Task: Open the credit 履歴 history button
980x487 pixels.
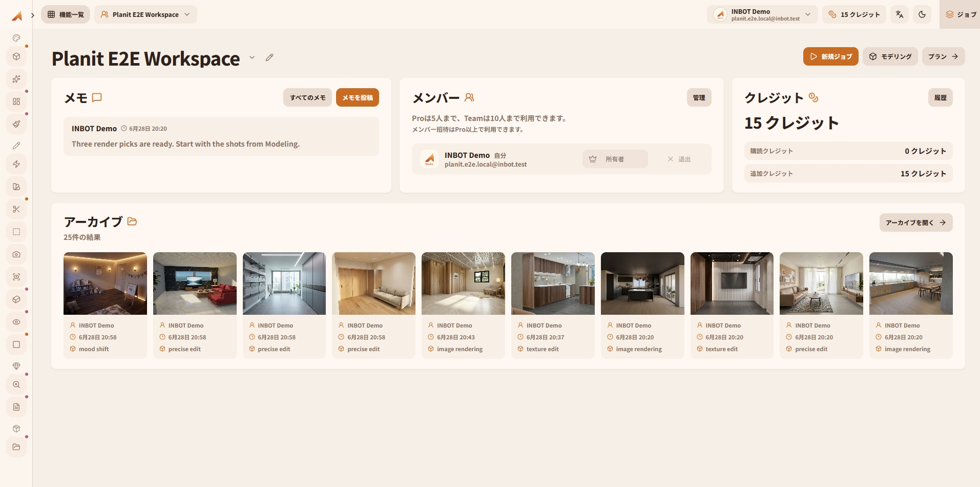Action: pos(940,97)
